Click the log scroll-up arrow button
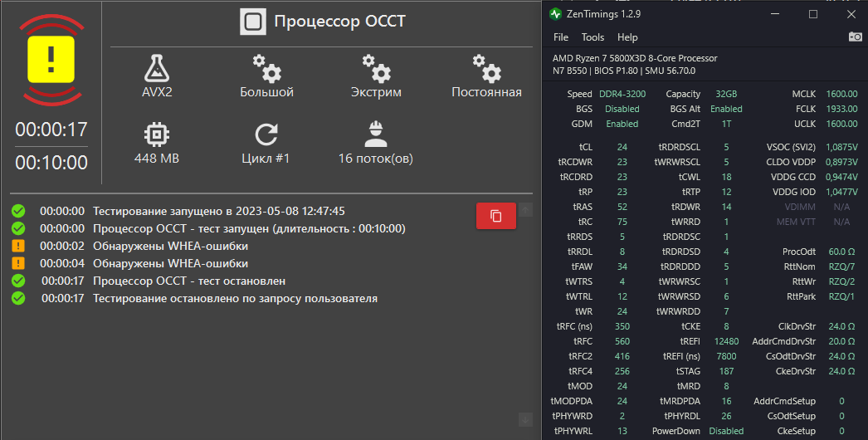Viewport: 868px width, 440px height. pyautogui.click(x=525, y=209)
